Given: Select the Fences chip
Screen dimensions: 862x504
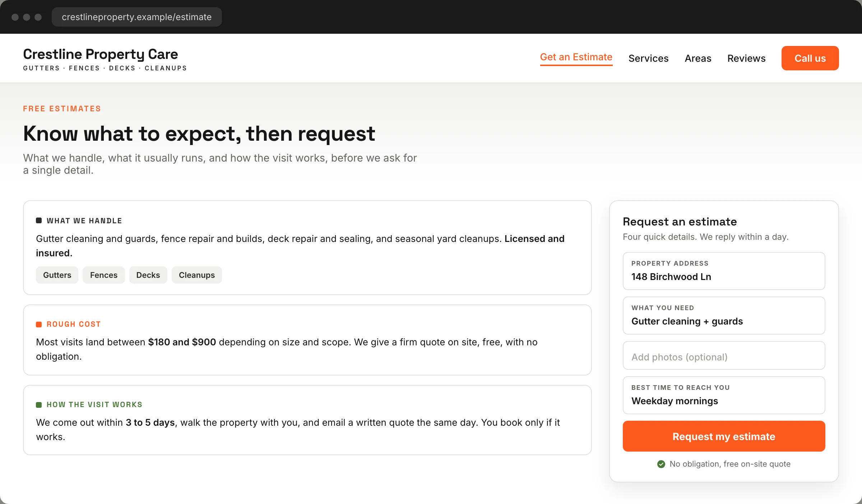Looking at the screenshot, I should coord(104,275).
